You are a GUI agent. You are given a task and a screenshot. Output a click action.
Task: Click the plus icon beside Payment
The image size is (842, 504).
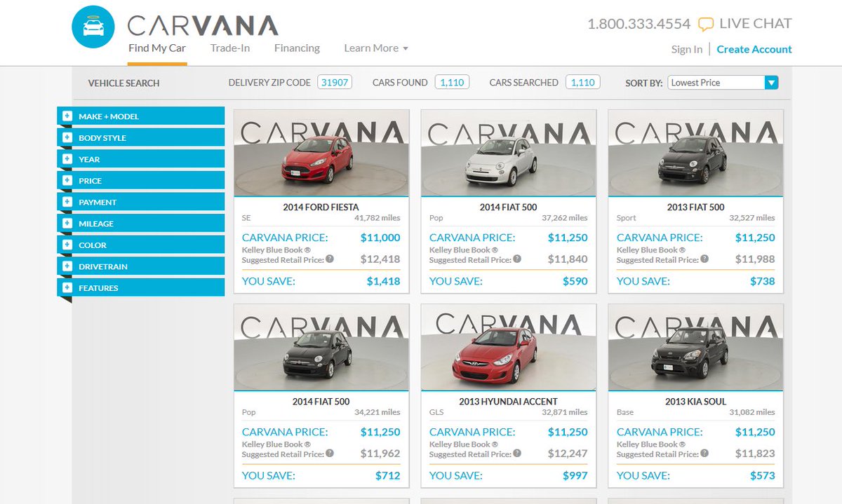click(x=67, y=202)
